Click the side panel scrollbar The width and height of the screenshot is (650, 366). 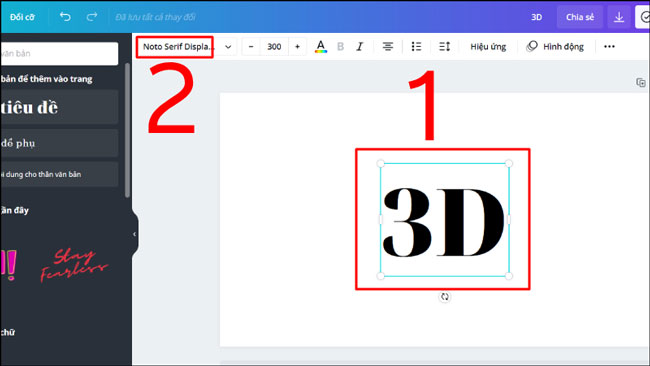click(127, 130)
